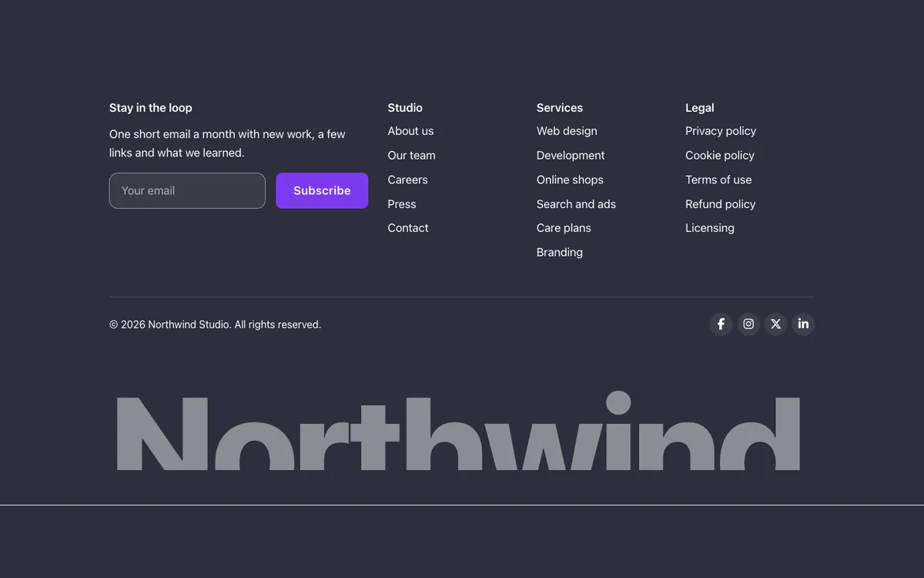Click the Legal column heading

pos(700,108)
